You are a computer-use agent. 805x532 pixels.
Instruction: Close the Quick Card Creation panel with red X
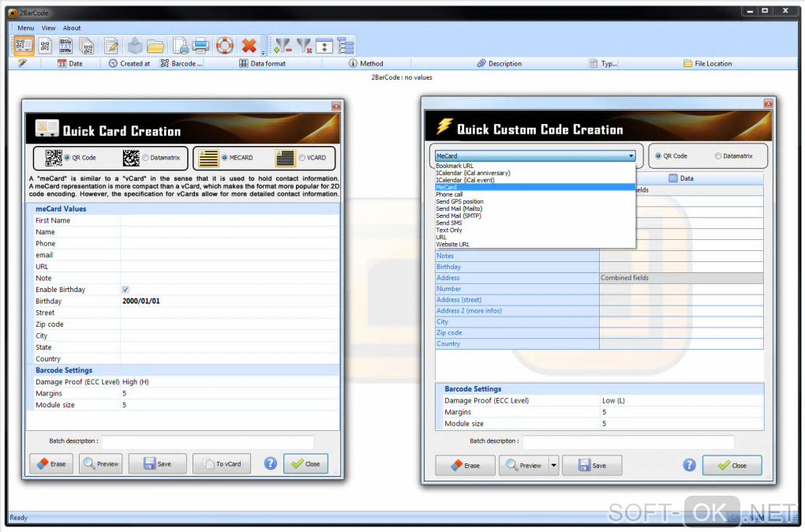coord(336,106)
